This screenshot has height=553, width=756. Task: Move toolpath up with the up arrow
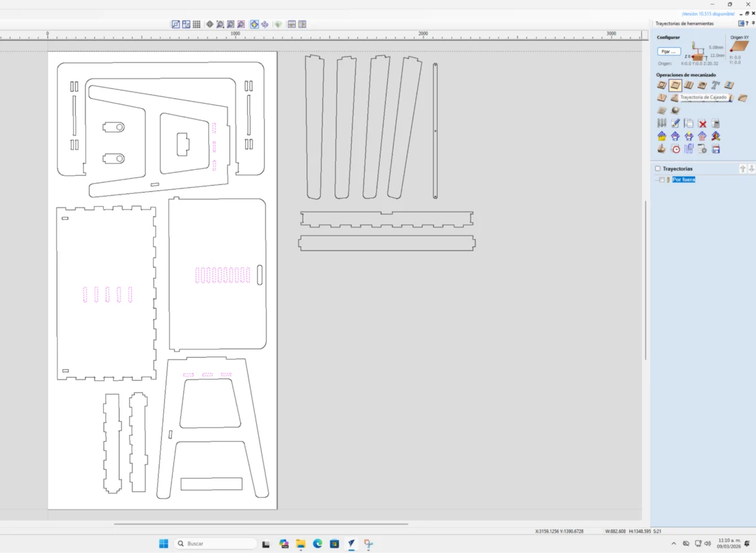click(742, 168)
